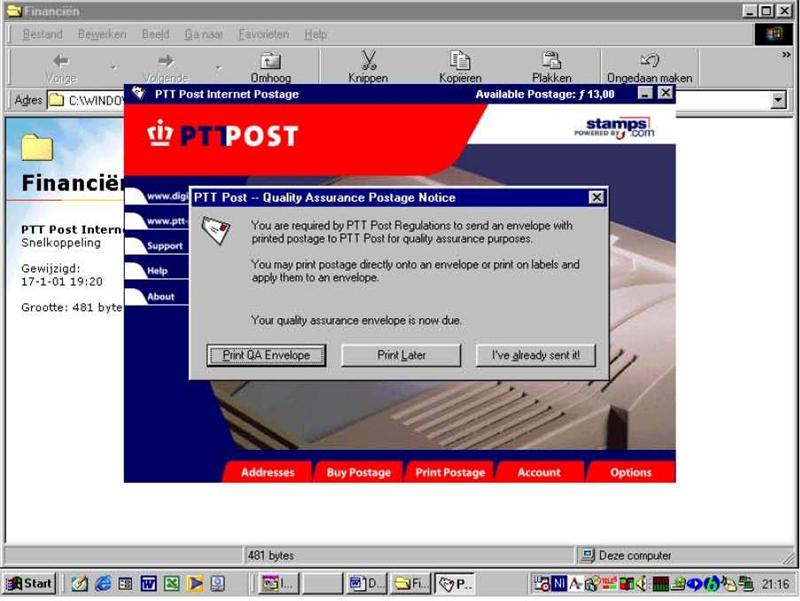Click the Kopiëren copy icon

(460, 60)
